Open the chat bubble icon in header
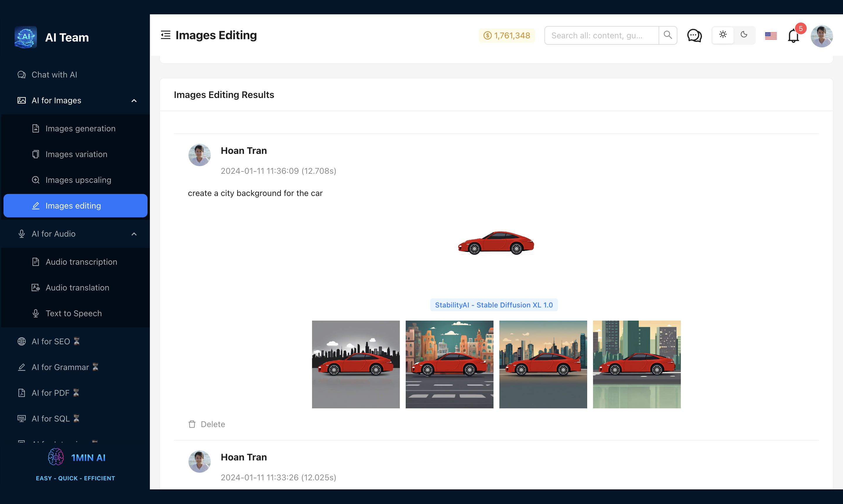 pos(694,35)
